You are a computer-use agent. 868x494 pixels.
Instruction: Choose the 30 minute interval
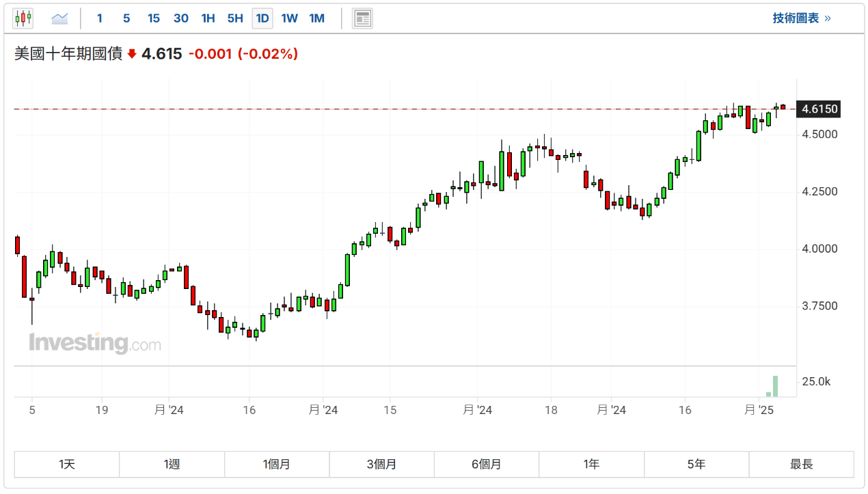(x=181, y=18)
